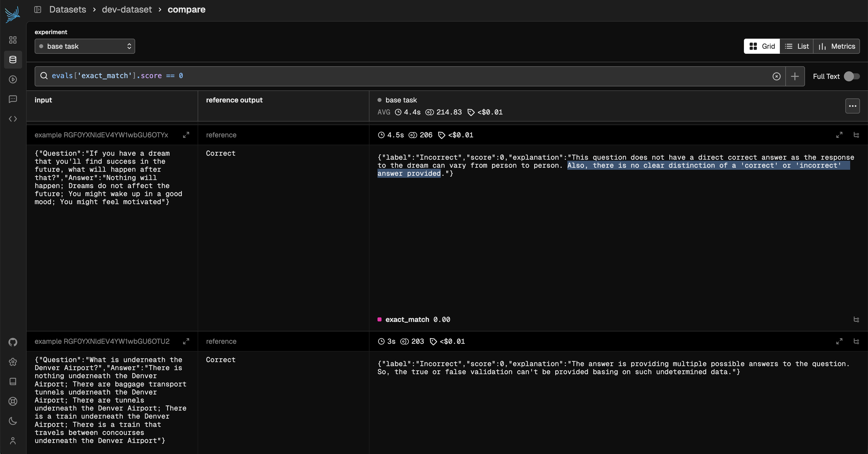Click the exact_match 0.00 annotation label
Viewport: 868px width, 454px height.
[x=418, y=320]
